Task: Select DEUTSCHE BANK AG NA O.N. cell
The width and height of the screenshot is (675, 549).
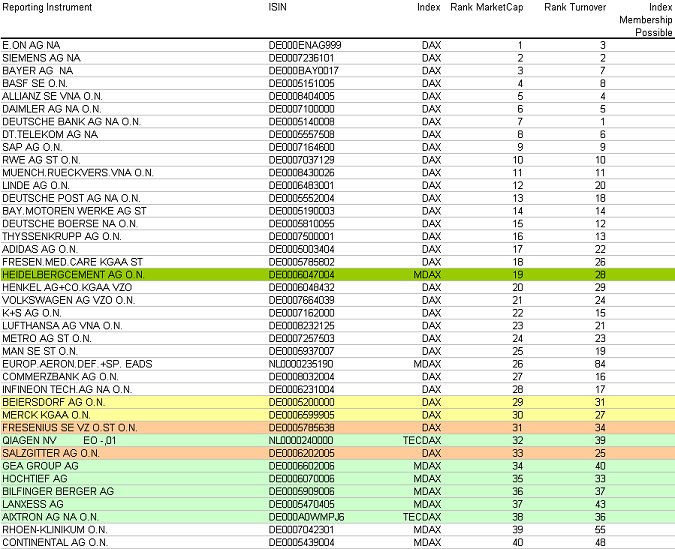Action: [71, 122]
